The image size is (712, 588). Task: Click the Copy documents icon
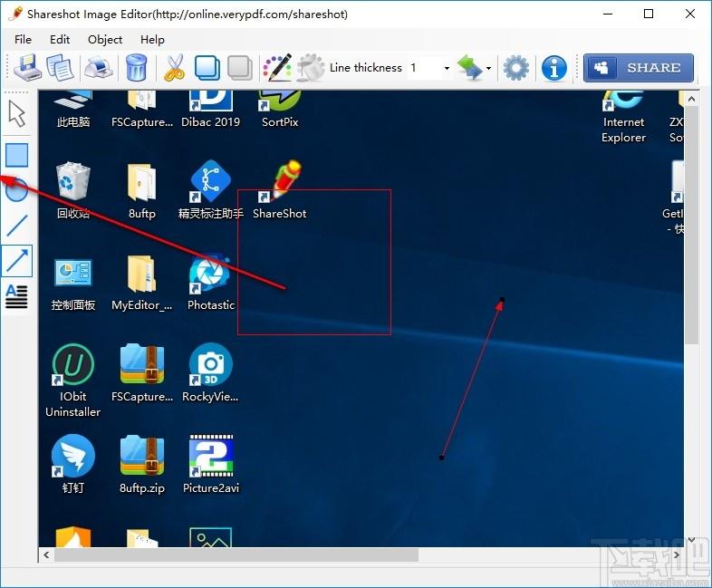pyautogui.click(x=61, y=68)
